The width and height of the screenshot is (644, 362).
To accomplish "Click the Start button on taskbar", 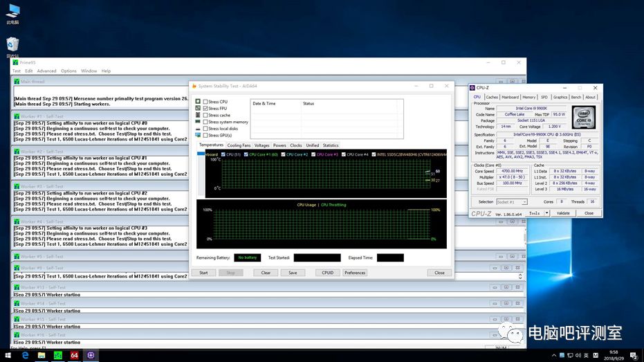I will 8,356.
